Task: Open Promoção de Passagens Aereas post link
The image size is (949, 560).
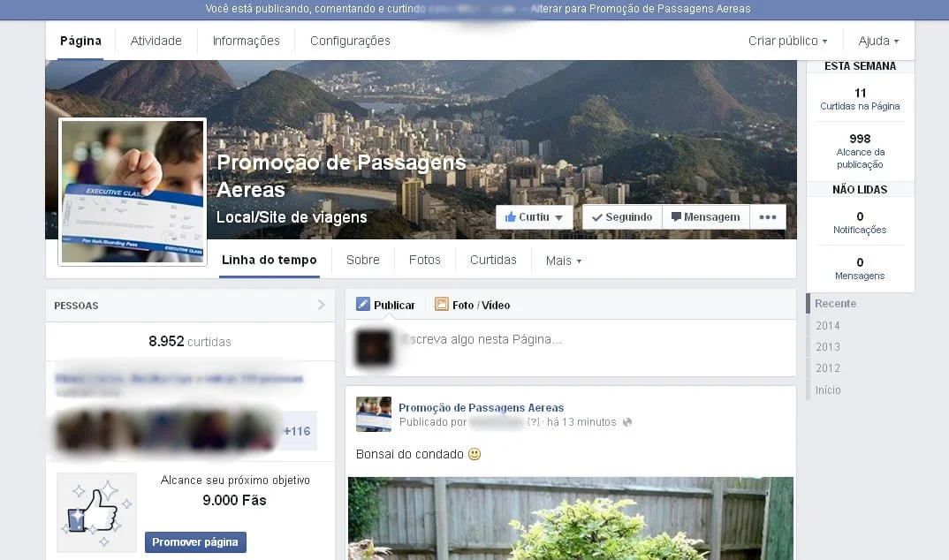Action: pos(482,407)
